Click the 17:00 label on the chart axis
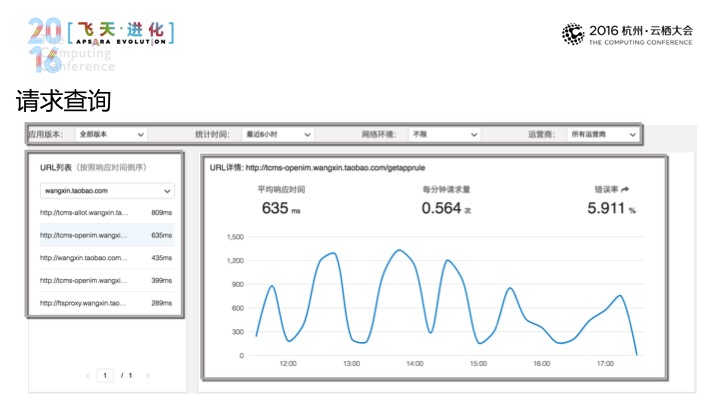The width and height of the screenshot is (720, 405). click(x=605, y=364)
